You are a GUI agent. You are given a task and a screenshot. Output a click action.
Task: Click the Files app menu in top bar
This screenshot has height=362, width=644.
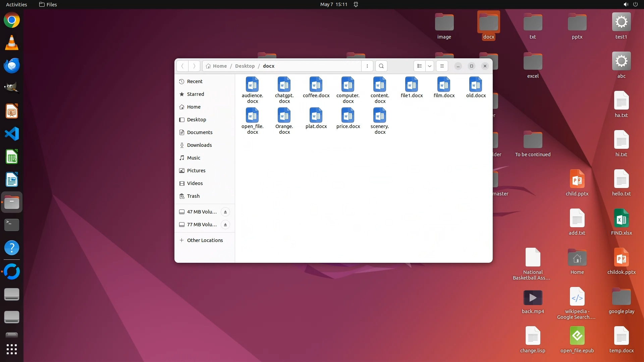pyautogui.click(x=48, y=4)
